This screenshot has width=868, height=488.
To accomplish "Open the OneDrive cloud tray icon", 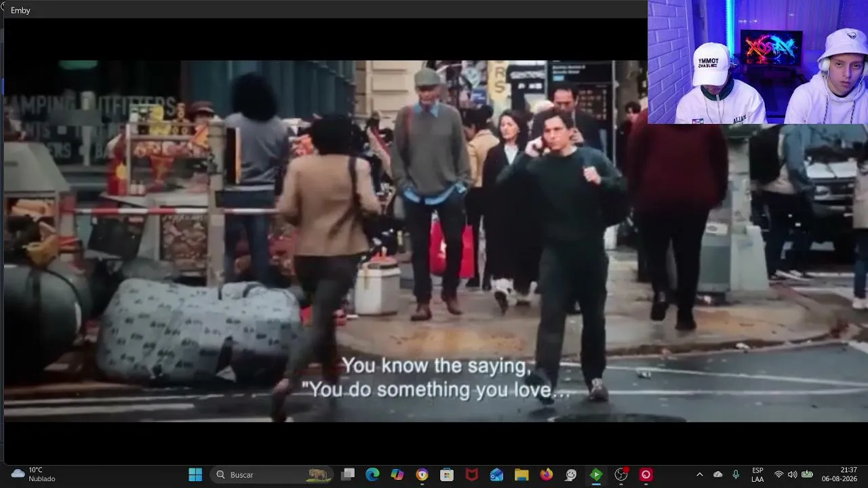I will pyautogui.click(x=717, y=474).
